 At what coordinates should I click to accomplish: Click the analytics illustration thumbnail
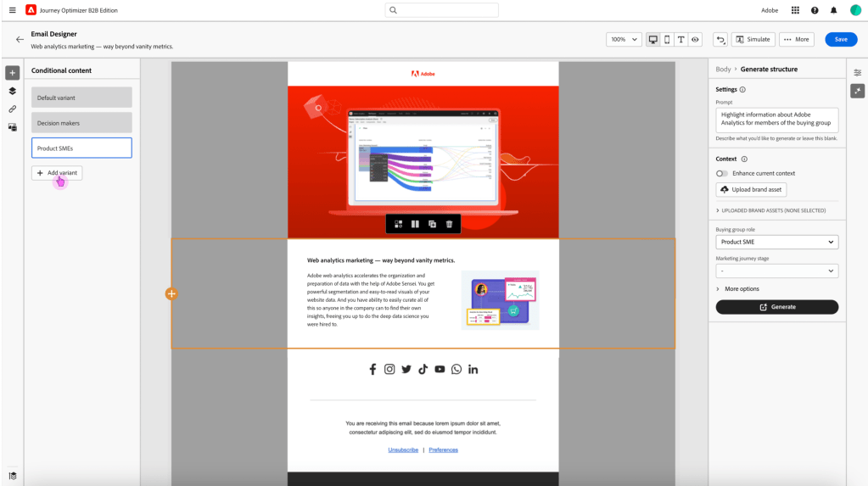click(500, 299)
